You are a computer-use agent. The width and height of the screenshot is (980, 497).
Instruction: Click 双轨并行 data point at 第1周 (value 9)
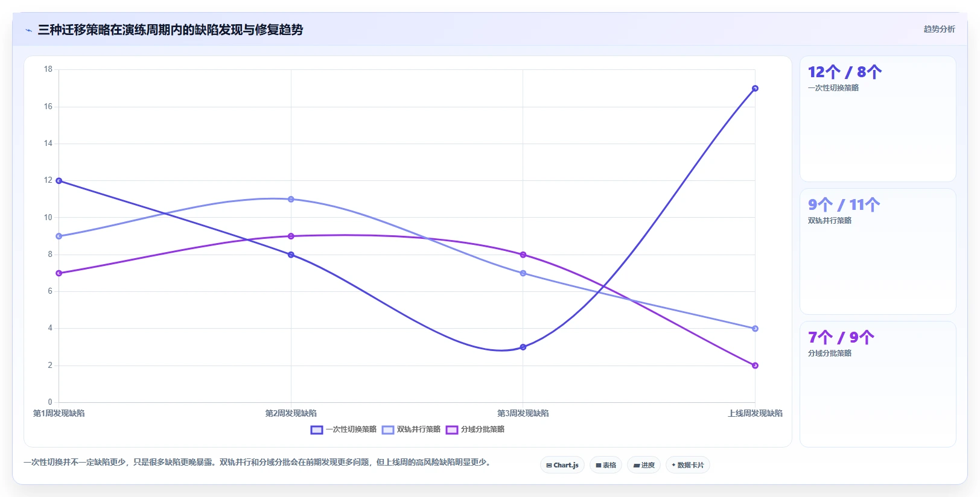click(x=59, y=236)
